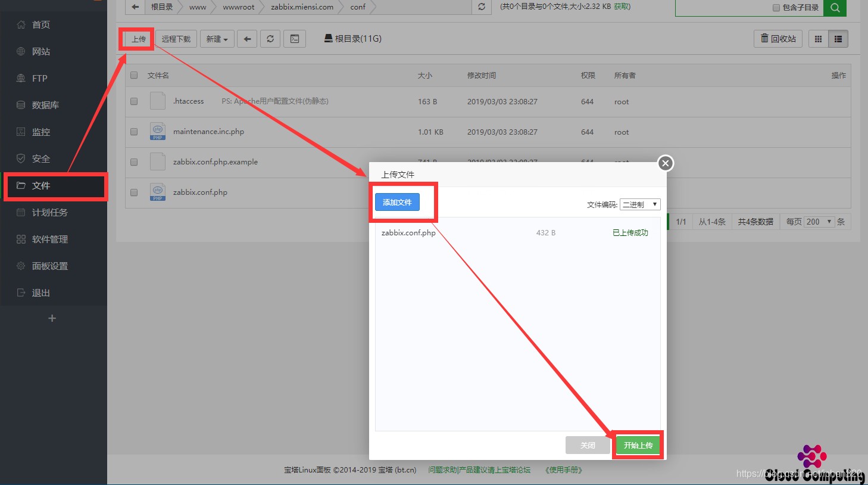Click the www breadcrumb segment
The height and width of the screenshot is (485, 868).
pyautogui.click(x=198, y=7)
